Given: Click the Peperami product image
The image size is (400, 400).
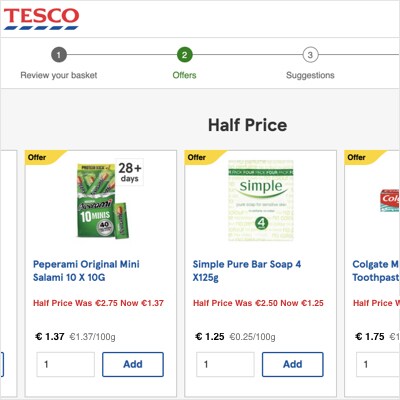Looking at the screenshot, I should tap(102, 201).
